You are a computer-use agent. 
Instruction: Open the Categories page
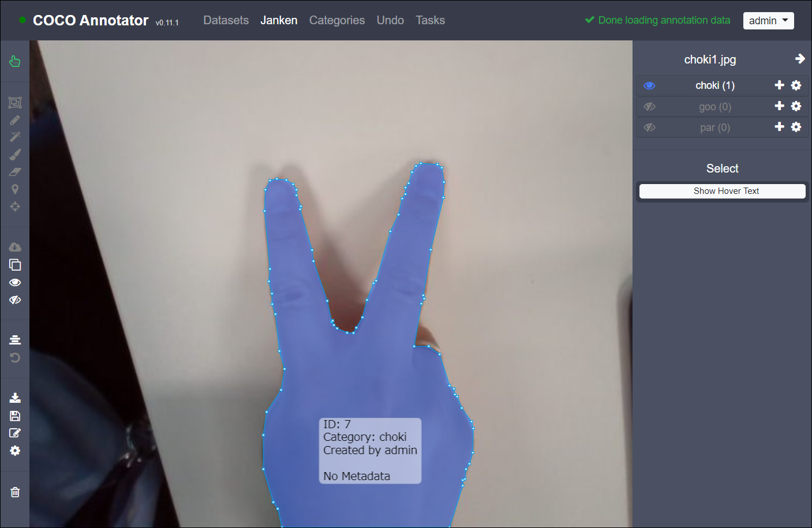(337, 20)
